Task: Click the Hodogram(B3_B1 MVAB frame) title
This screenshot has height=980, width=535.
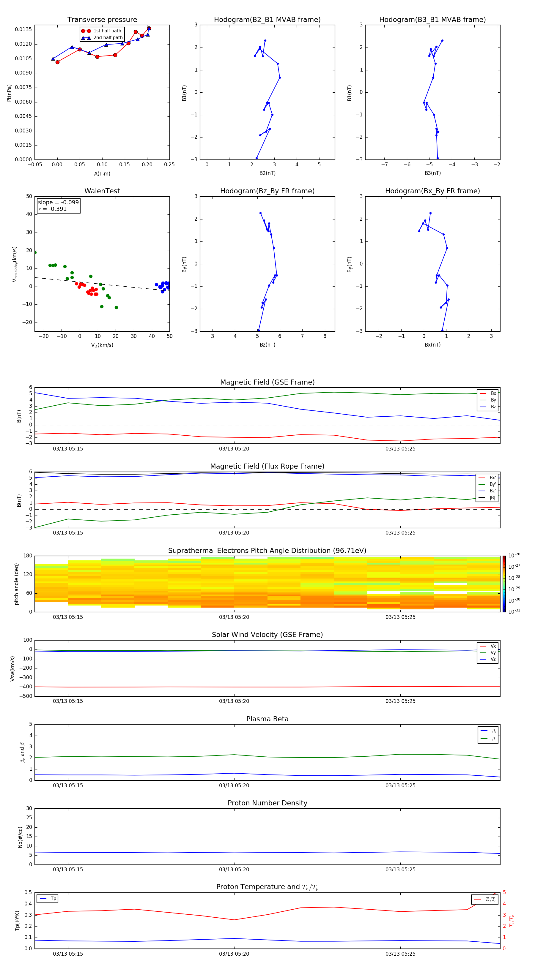Action: (x=432, y=20)
